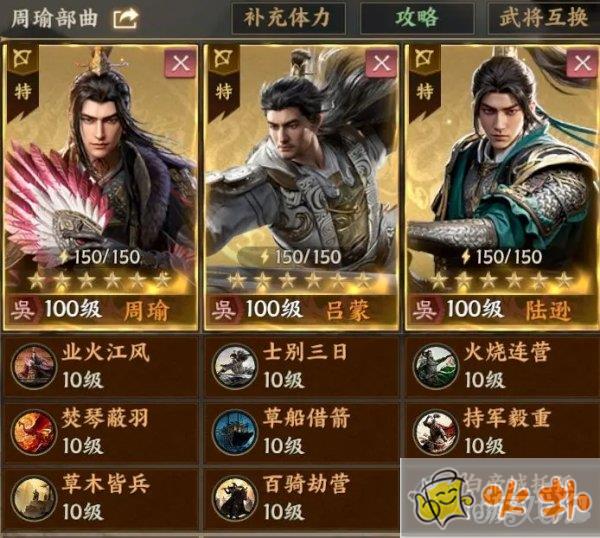Click the share icon beside 周瑜部曲
Viewport: 600px width, 538px height.
point(125,18)
